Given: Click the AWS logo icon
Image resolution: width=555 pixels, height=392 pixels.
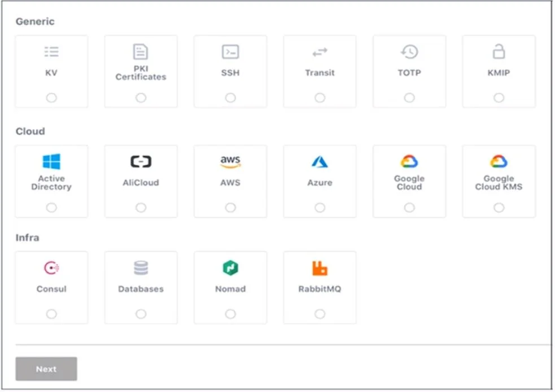Looking at the screenshot, I should tap(230, 161).
